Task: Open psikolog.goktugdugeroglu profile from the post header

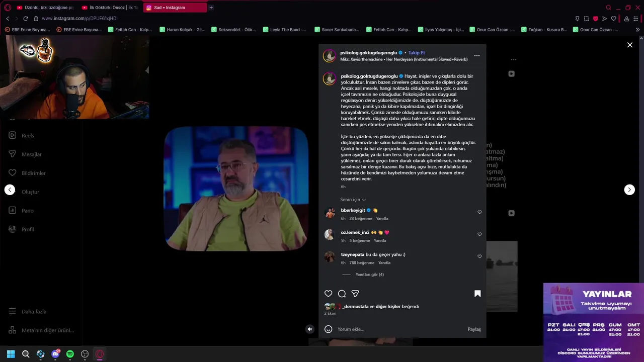Action: point(369,53)
